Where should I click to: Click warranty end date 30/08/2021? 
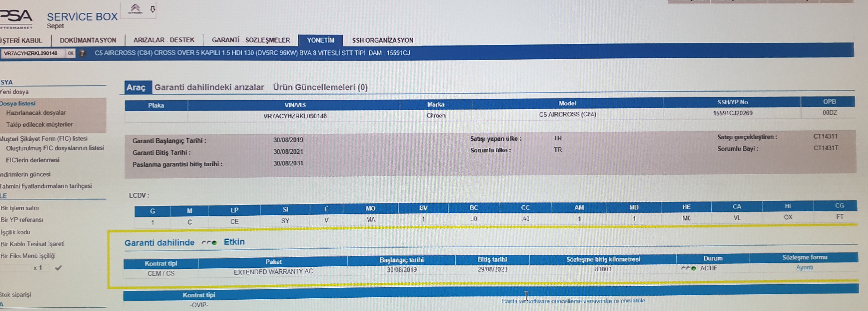pos(288,152)
